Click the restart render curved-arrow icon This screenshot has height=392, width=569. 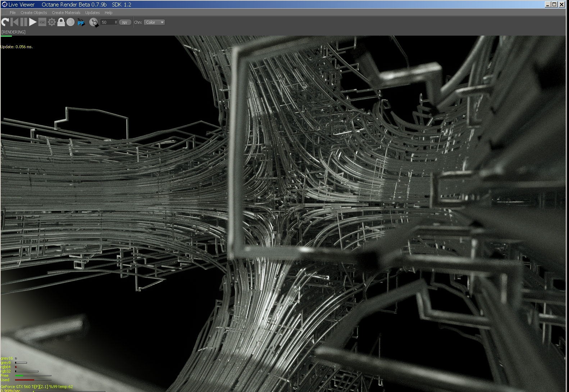(5, 22)
